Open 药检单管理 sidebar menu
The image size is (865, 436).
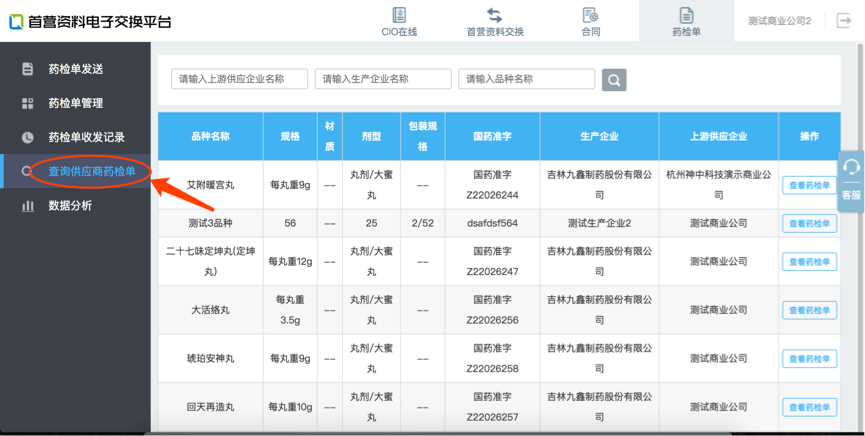pyautogui.click(x=75, y=103)
